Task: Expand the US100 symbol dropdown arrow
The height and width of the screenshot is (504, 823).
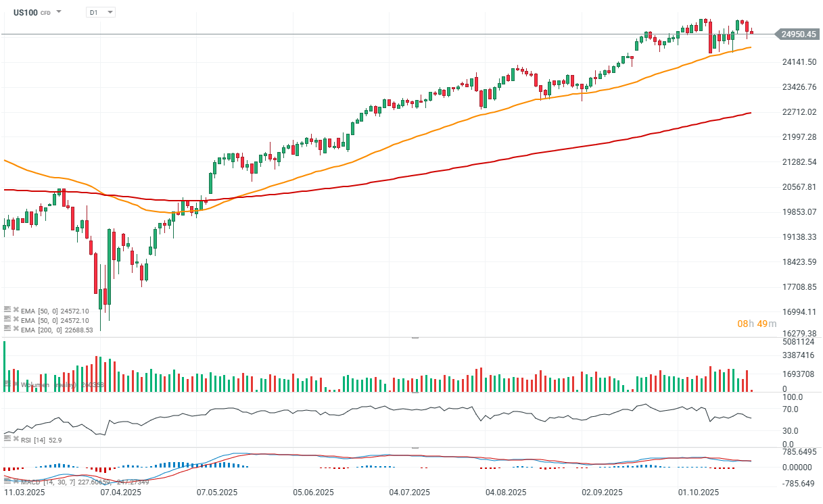Action: (60, 12)
